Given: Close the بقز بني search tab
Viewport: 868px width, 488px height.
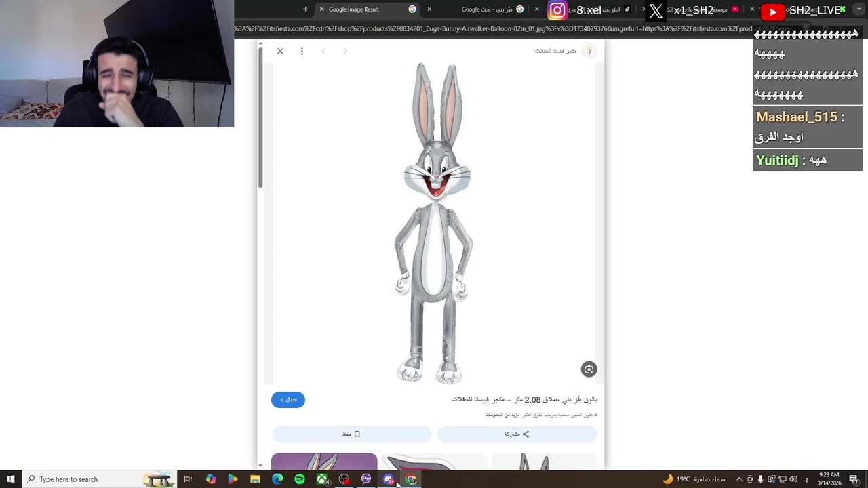Looking at the screenshot, I should (429, 9).
